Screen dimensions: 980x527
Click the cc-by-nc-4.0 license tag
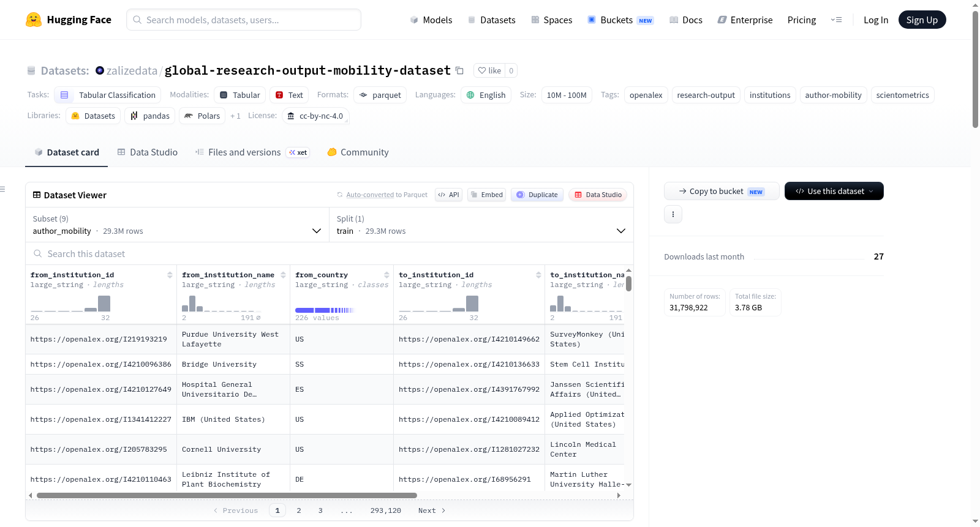click(315, 116)
